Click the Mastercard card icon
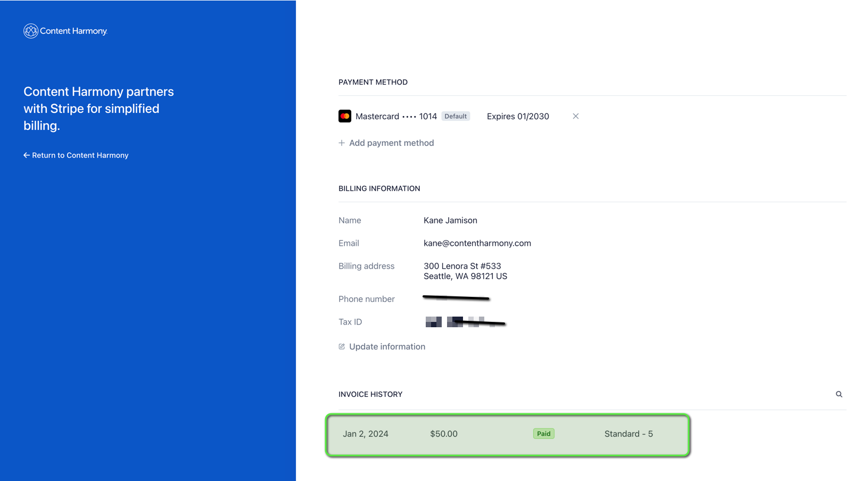This screenshot has width=868, height=481. pos(345,116)
